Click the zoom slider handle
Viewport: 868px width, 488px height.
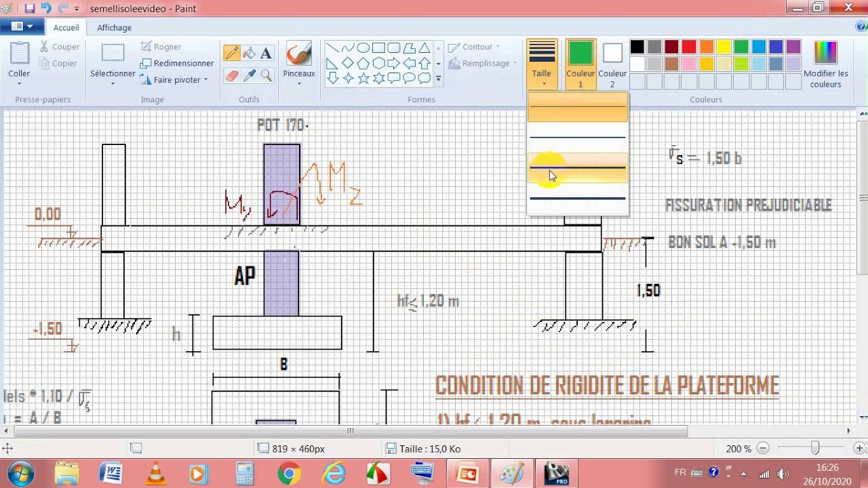(x=814, y=448)
